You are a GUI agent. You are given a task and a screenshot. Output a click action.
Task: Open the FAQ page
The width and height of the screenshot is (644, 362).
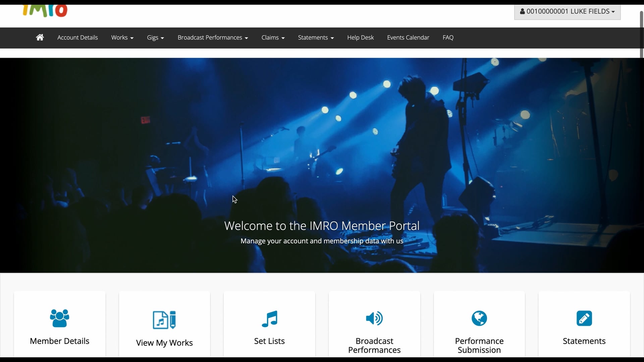[x=448, y=38]
